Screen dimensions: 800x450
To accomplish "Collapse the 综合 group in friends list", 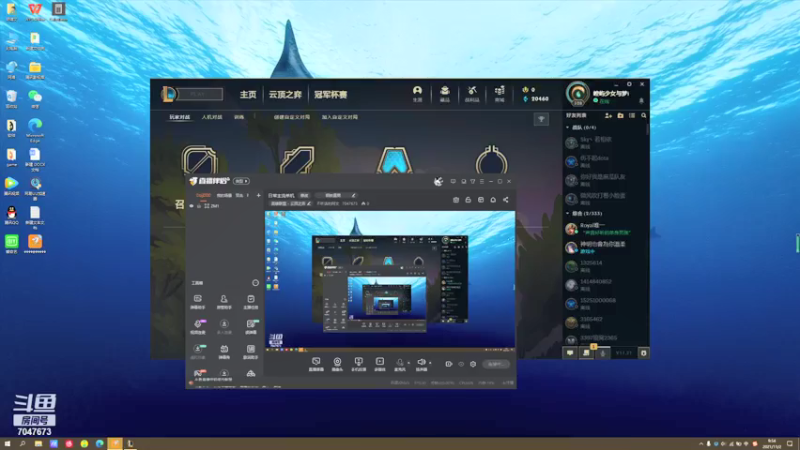I will tap(568, 213).
